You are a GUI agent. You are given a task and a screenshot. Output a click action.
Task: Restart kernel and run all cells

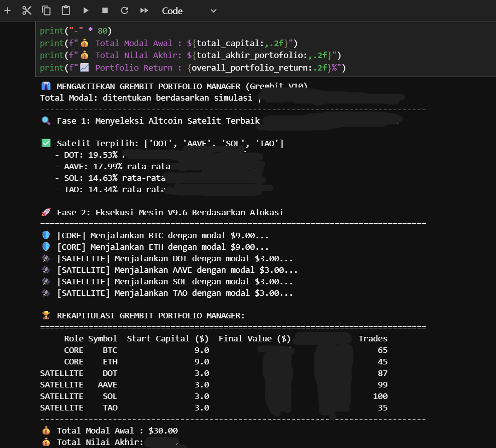coord(144,11)
